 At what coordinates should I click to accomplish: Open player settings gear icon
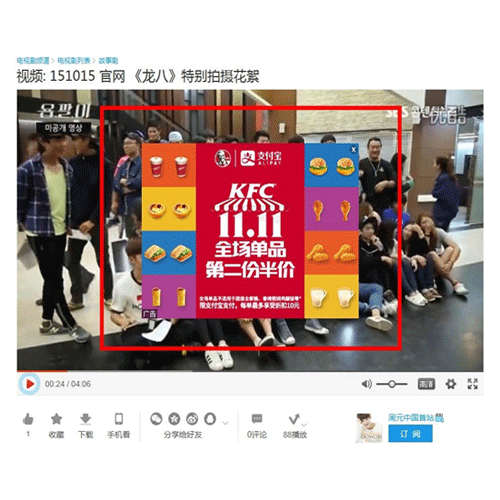coord(451,384)
